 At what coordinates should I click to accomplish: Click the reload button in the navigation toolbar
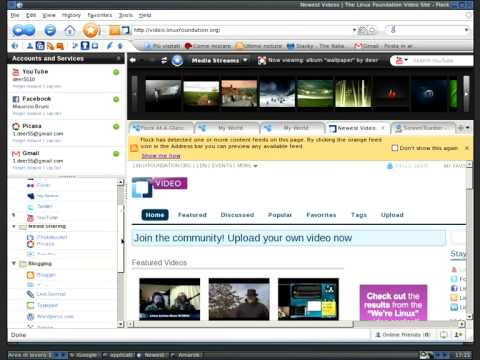pos(50,31)
